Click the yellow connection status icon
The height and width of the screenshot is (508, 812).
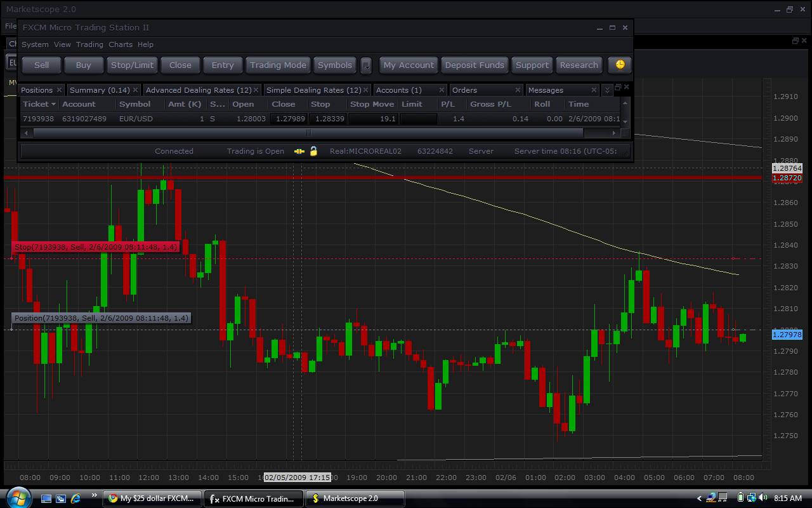(299, 151)
